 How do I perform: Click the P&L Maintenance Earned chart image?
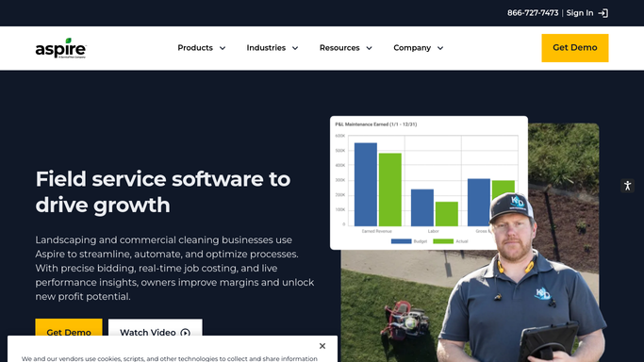(x=429, y=183)
